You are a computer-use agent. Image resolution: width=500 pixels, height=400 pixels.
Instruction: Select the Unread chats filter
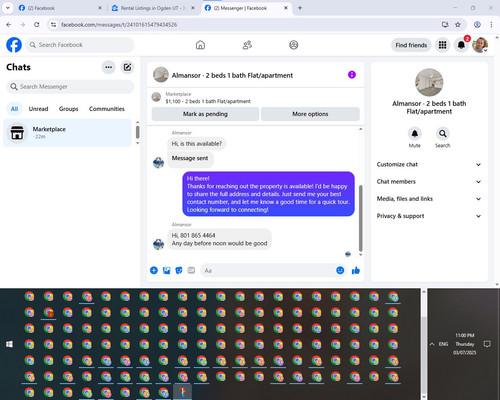coord(38,109)
